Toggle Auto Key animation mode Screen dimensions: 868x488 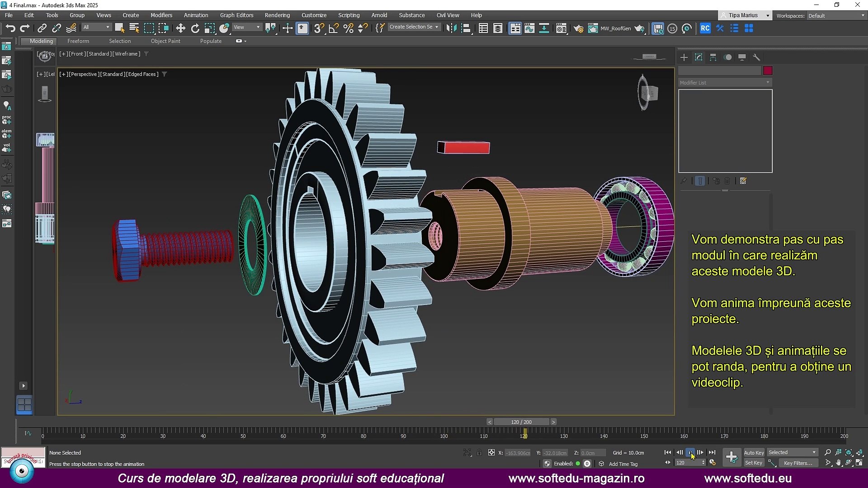pos(754,452)
